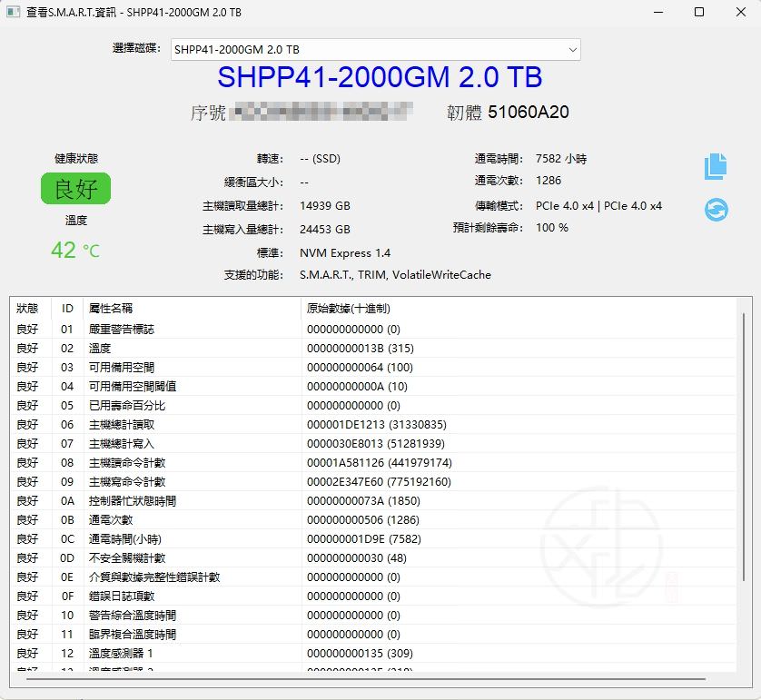Click the vertical scrollbar of attribute list

[x=744, y=447]
